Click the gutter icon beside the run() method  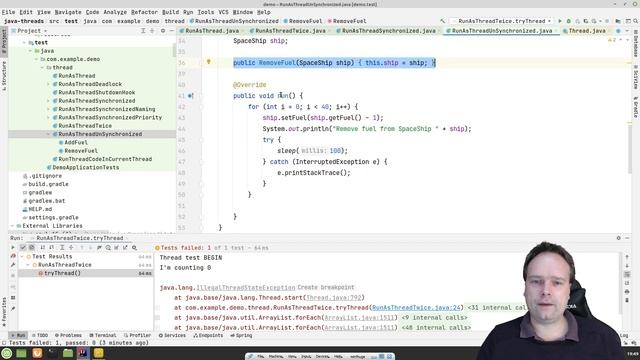[190, 96]
